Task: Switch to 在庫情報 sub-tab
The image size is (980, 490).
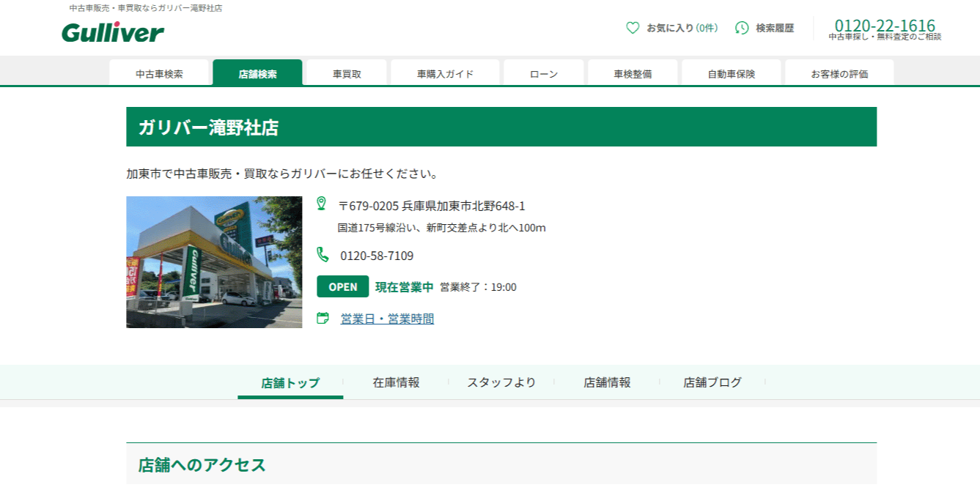Action: click(x=396, y=382)
